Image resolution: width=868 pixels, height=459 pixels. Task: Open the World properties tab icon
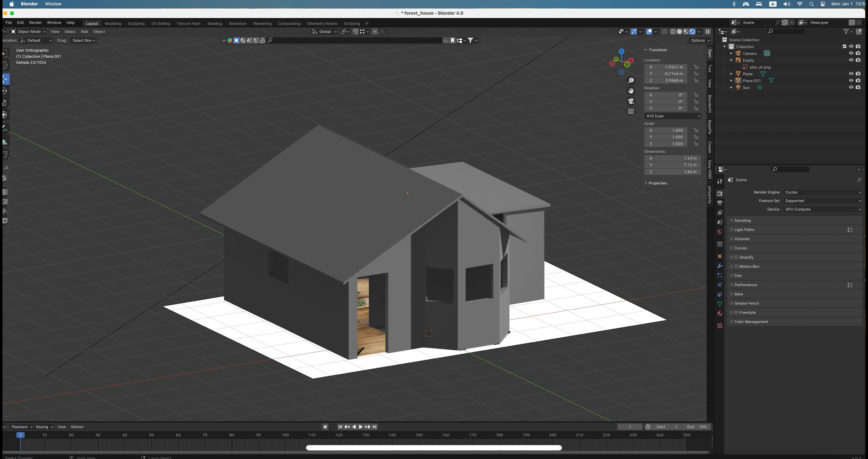(719, 232)
